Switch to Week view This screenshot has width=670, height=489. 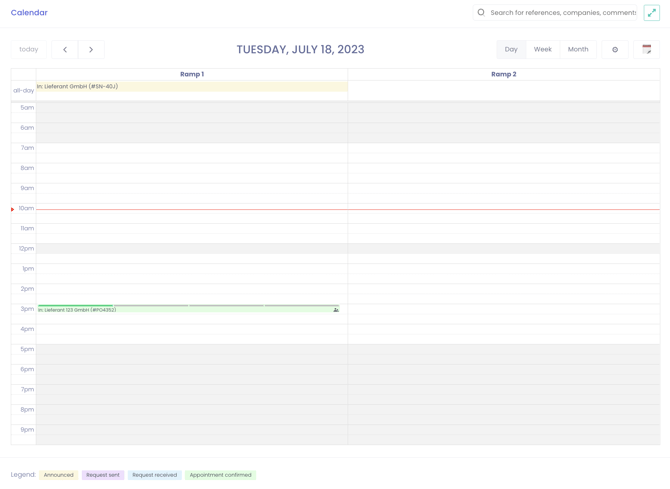pyautogui.click(x=542, y=49)
